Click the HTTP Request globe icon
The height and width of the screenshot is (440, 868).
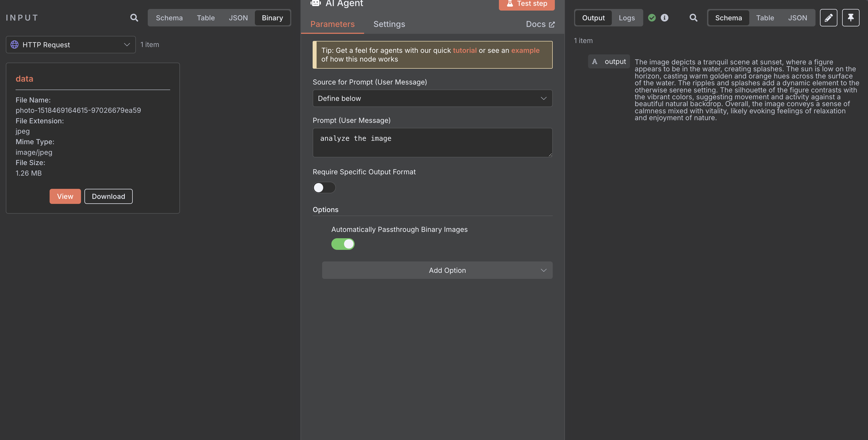[15, 45]
